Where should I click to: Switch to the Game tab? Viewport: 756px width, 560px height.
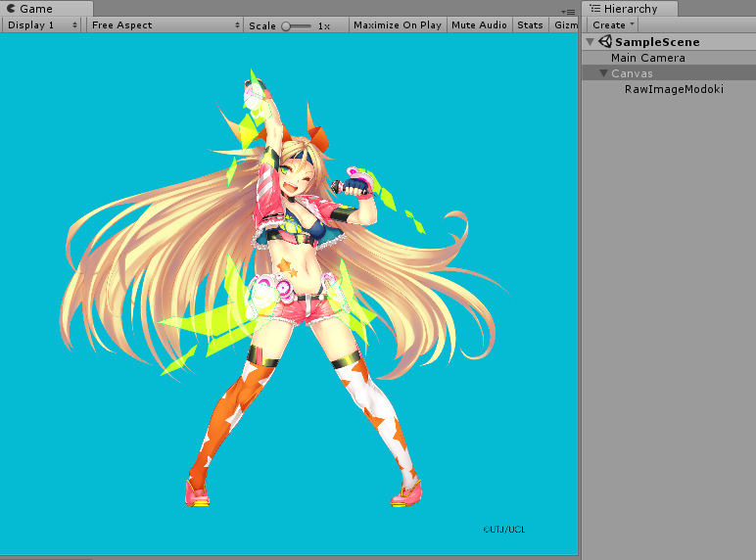click(x=46, y=9)
